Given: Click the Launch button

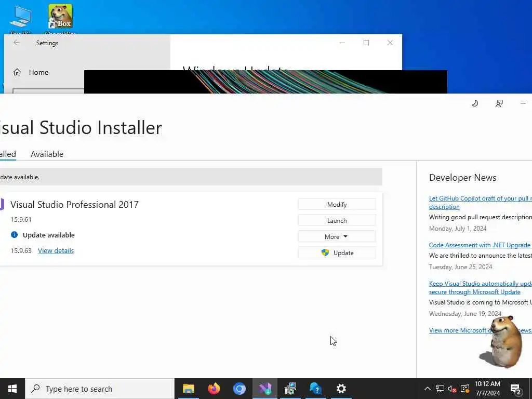Looking at the screenshot, I should coord(337,220).
